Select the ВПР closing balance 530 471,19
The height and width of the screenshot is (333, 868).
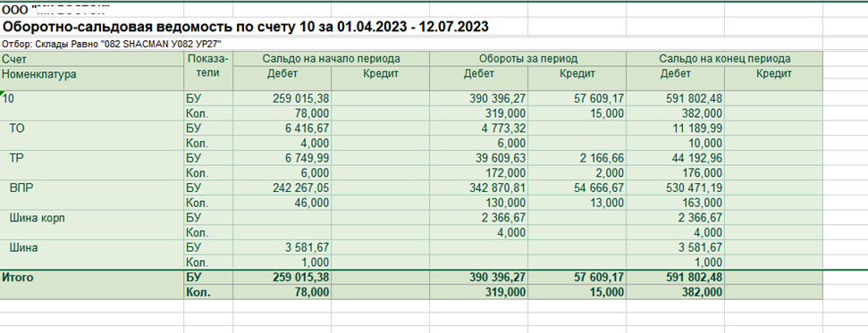[676, 188]
